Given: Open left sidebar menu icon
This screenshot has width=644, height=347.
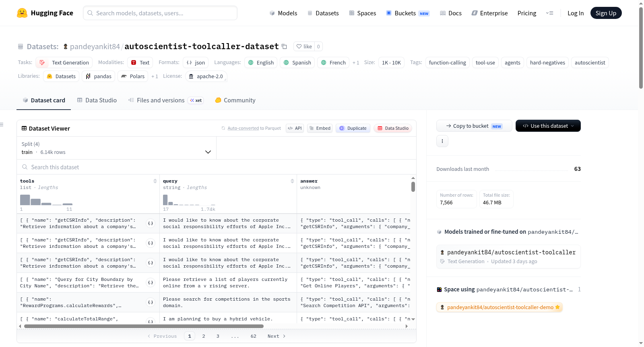Looking at the screenshot, I should click(x=2, y=125).
